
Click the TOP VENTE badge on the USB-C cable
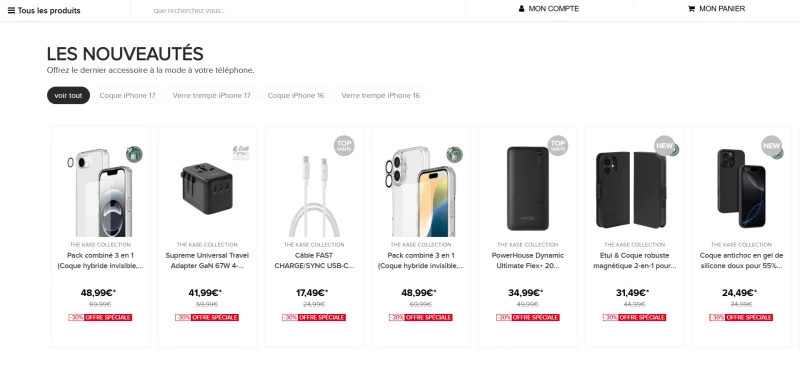(344, 145)
